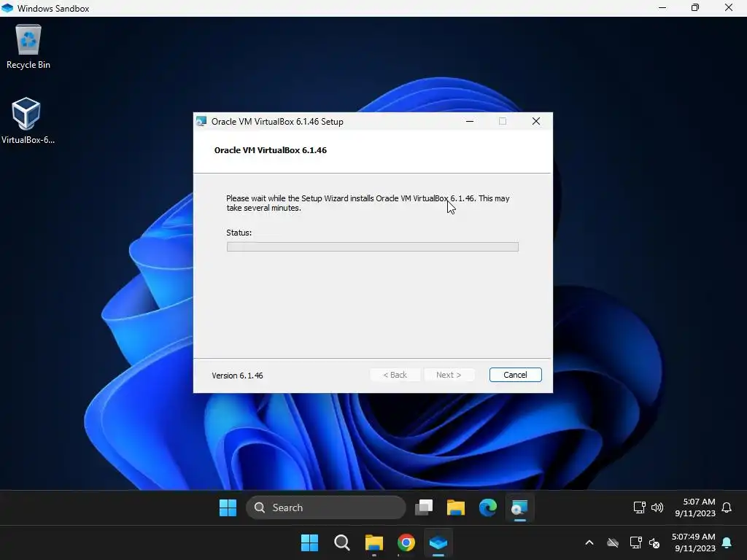Screen dimensions: 747x560
Task: Open the host 5:07:49 AM clock
Action: [694, 542]
